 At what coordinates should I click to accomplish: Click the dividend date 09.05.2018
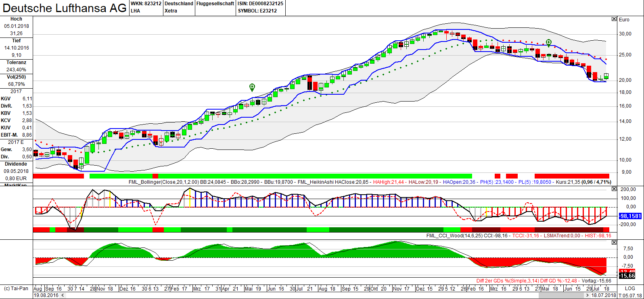coord(17,171)
